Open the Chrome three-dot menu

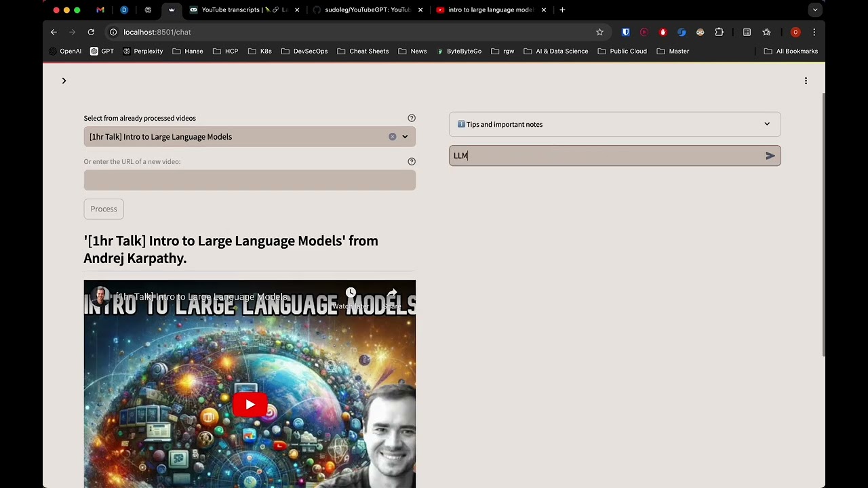coord(814,32)
